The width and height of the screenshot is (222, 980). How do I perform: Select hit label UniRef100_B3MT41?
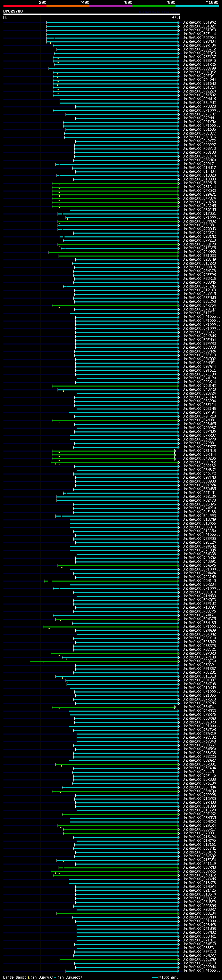tap(199, 707)
